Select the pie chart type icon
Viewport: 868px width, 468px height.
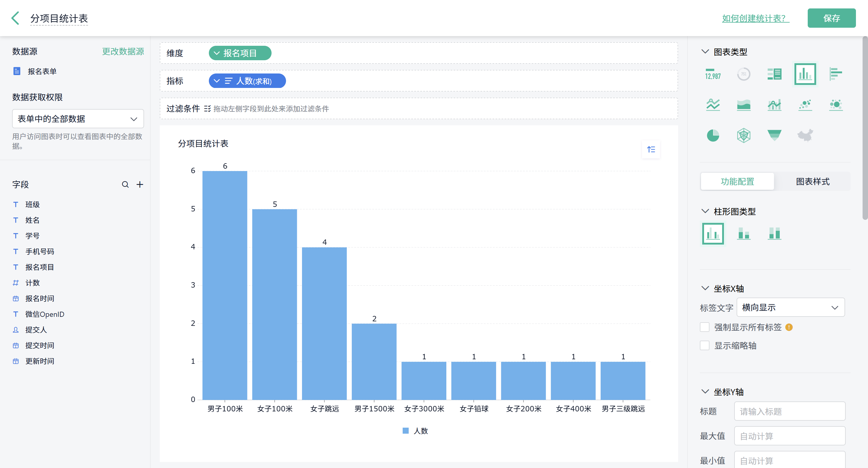tap(713, 135)
